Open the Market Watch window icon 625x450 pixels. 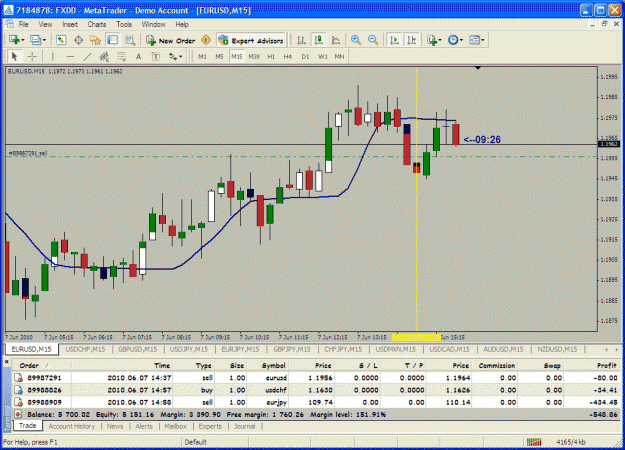click(x=61, y=40)
